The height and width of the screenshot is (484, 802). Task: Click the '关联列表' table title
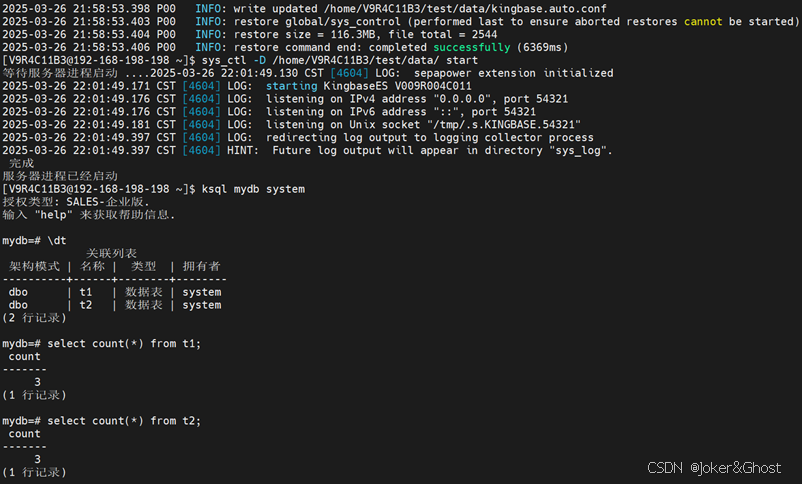pos(112,253)
